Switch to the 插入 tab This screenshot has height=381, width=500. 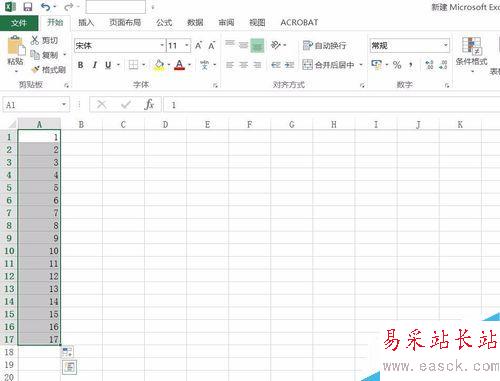86,22
